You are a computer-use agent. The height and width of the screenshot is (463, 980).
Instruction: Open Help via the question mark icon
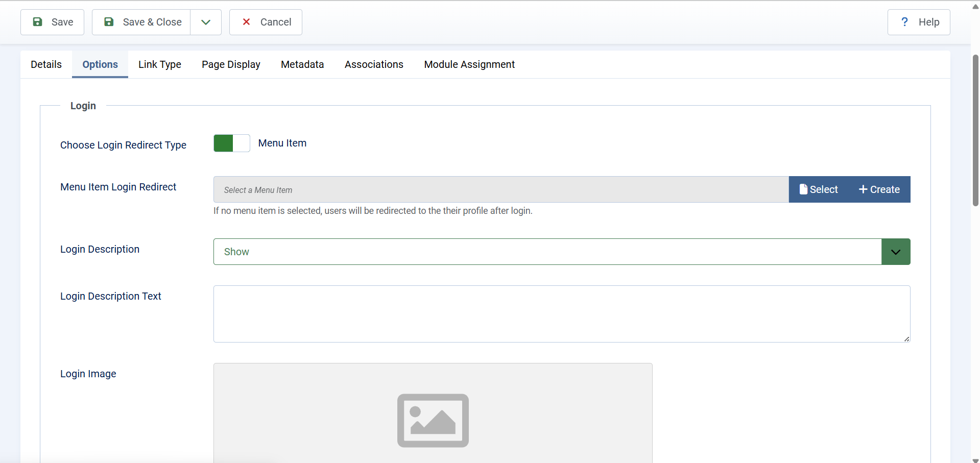[904, 22]
